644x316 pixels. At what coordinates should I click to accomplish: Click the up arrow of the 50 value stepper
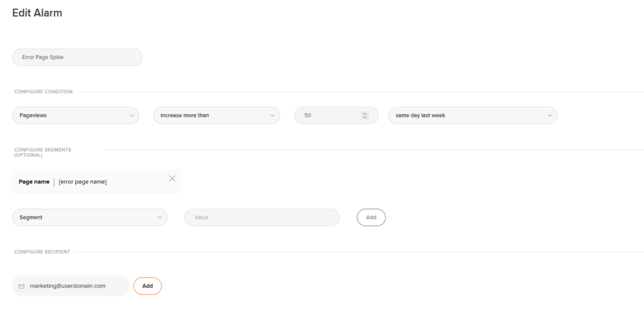pyautogui.click(x=365, y=114)
